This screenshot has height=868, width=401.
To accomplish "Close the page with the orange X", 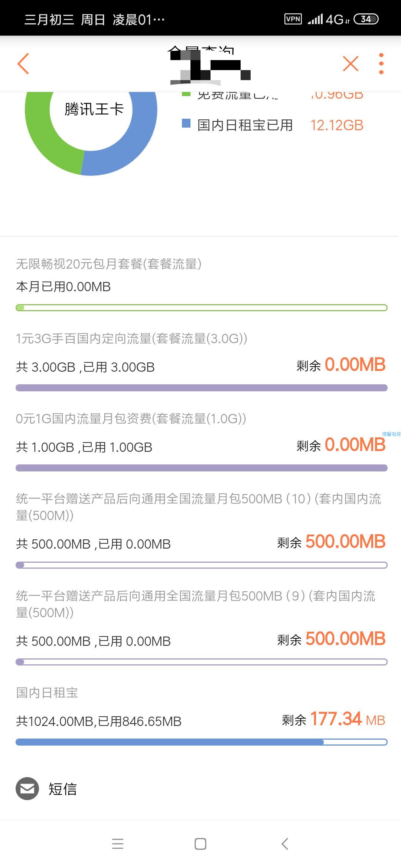I will [351, 63].
